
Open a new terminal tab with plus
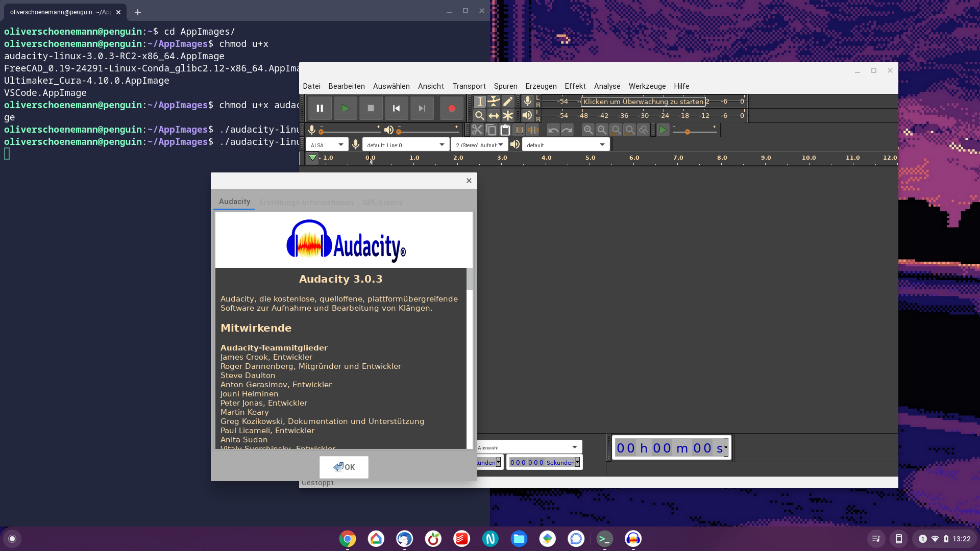(x=138, y=12)
